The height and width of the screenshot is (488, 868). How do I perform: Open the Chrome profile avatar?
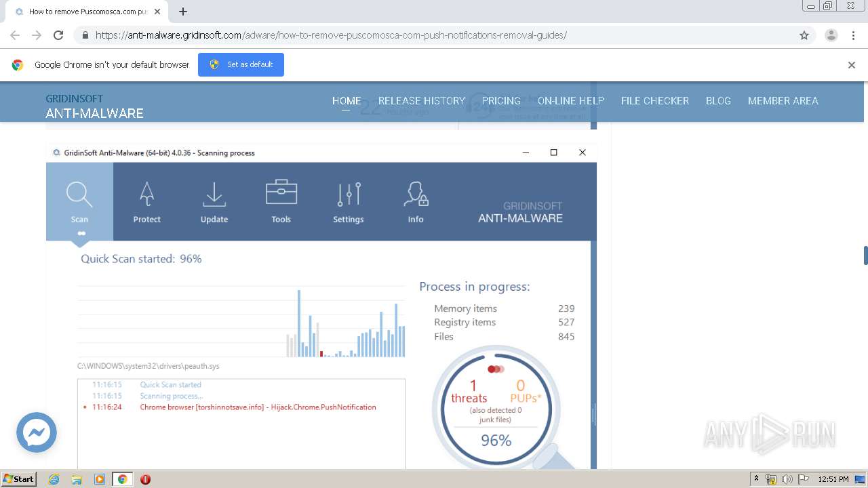[831, 35]
